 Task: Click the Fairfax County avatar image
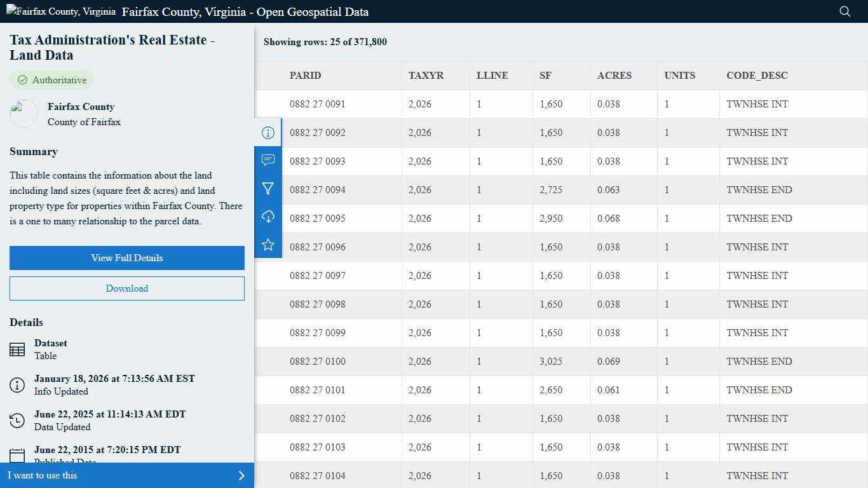[x=23, y=114]
